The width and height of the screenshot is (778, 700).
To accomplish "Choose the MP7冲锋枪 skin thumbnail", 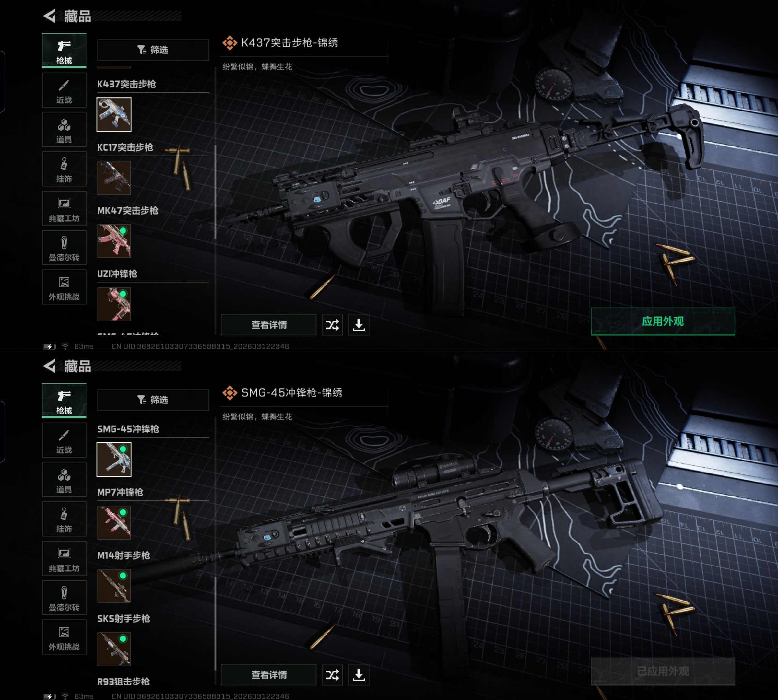I will (114, 522).
